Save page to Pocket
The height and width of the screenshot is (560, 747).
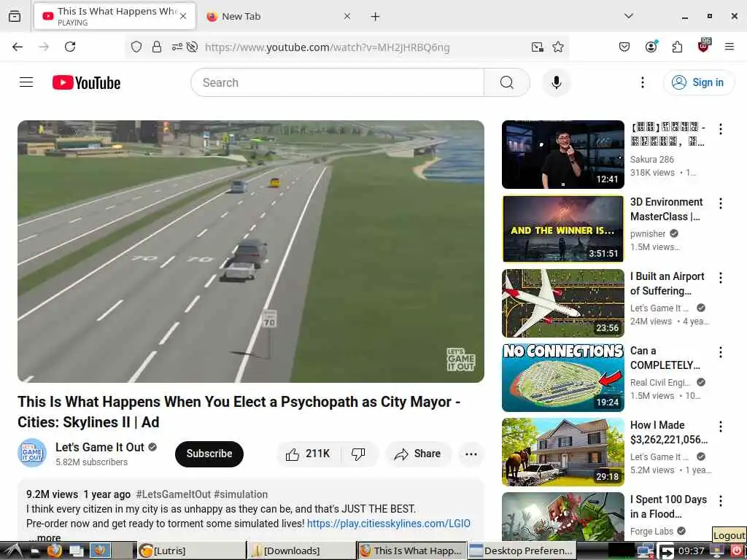click(624, 47)
